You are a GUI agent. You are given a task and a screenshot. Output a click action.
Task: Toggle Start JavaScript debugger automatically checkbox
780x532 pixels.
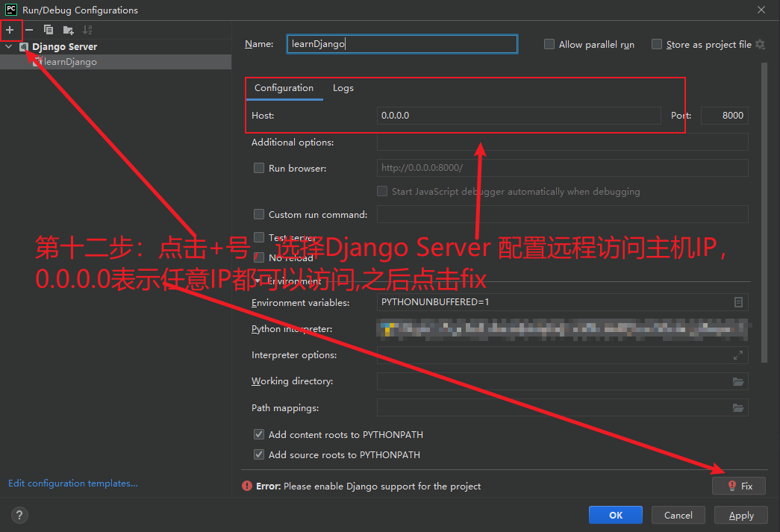click(x=382, y=191)
